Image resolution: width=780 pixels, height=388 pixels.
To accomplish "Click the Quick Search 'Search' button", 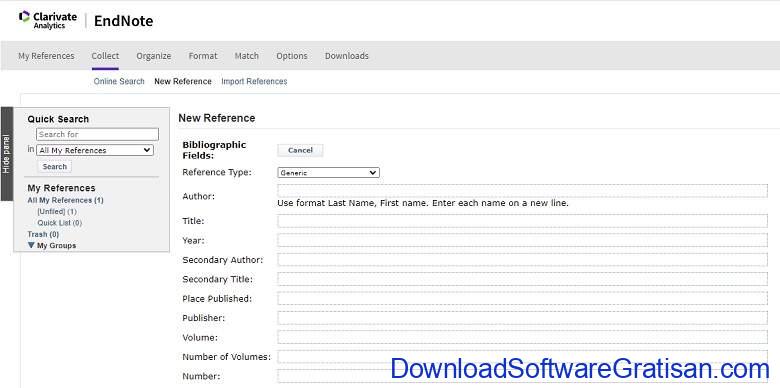I will pos(55,167).
